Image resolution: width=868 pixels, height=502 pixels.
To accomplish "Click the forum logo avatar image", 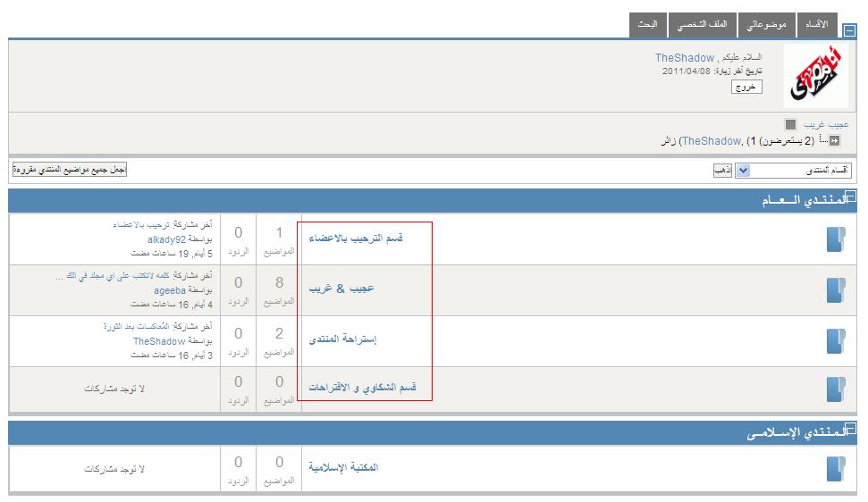I will (816, 76).
